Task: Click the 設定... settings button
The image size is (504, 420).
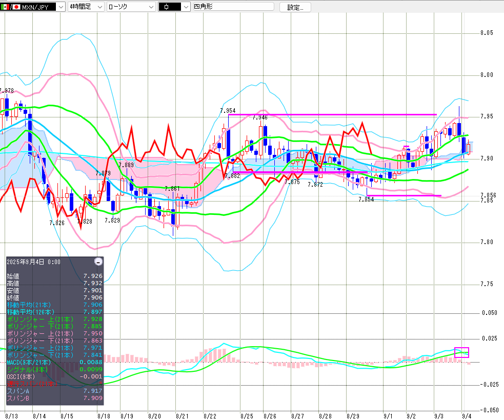Action: tap(295, 7)
